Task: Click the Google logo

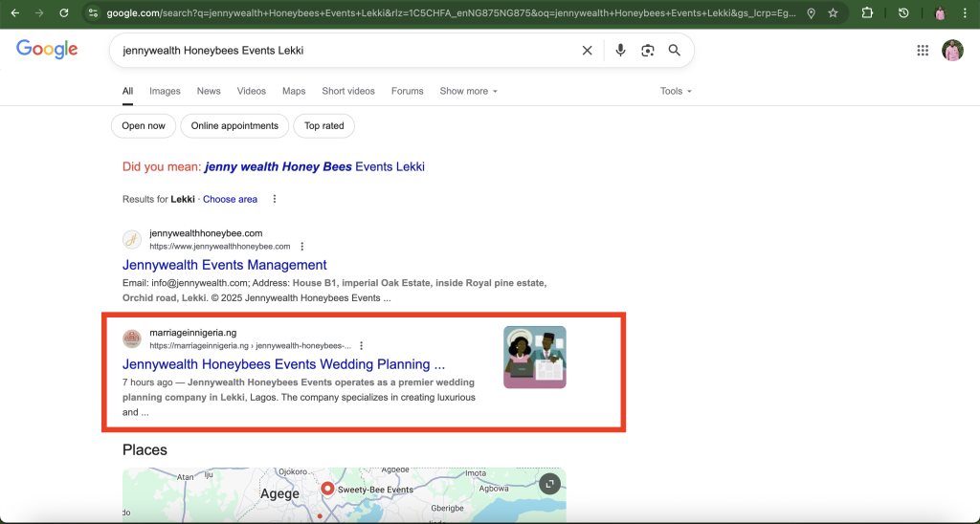Action: 47,50
